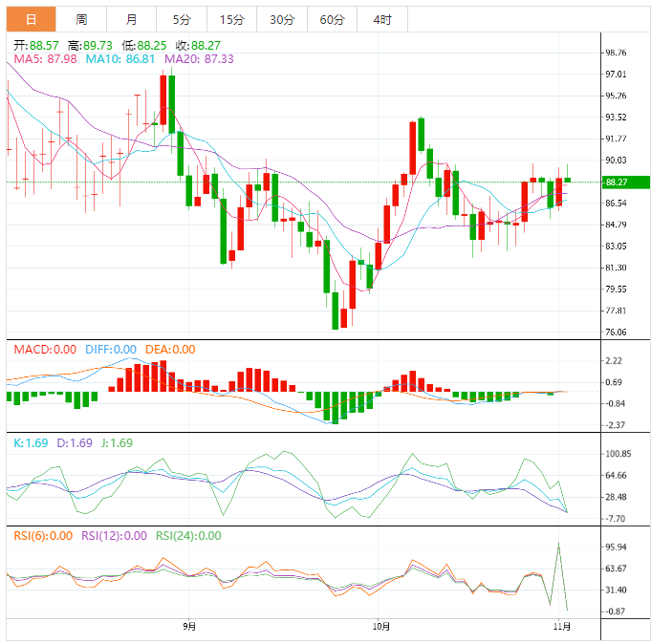Click the MACD:0.00 indicator label
This screenshot has width=651, height=644.
[45, 350]
